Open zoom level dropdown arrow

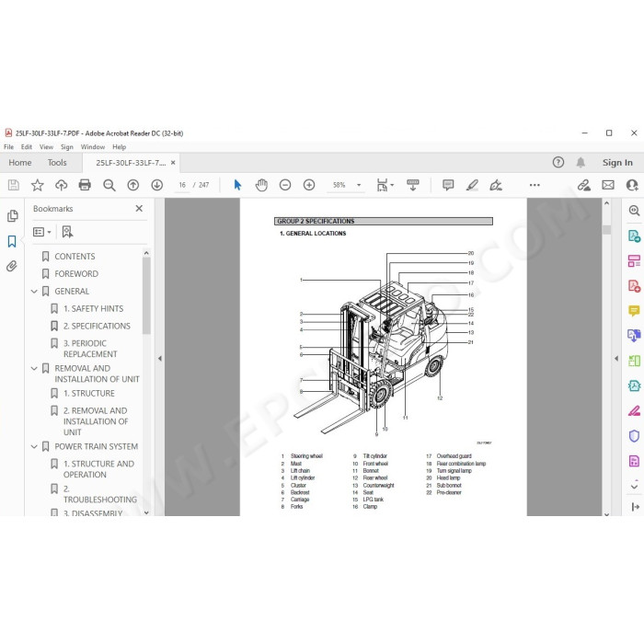point(359,185)
